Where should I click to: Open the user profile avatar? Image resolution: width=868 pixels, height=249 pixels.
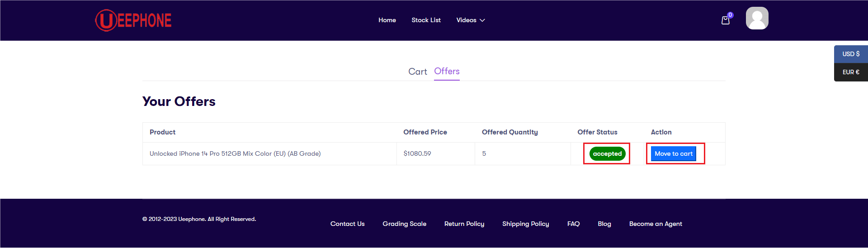757,18
